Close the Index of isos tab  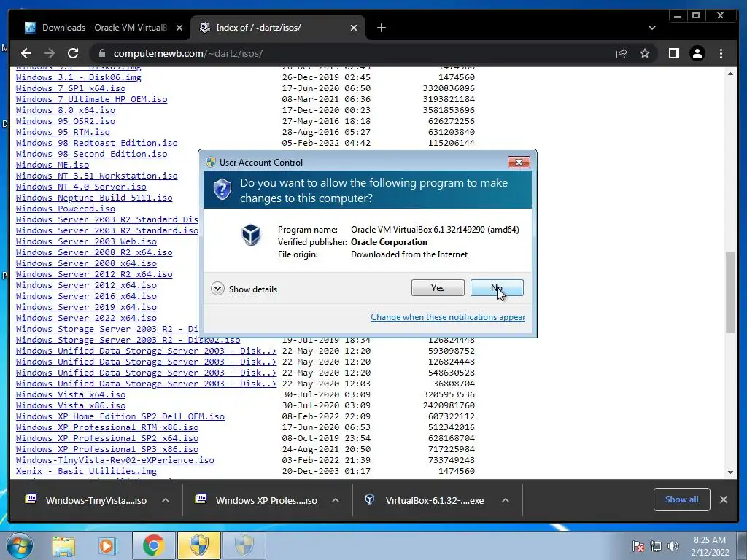coord(354,28)
